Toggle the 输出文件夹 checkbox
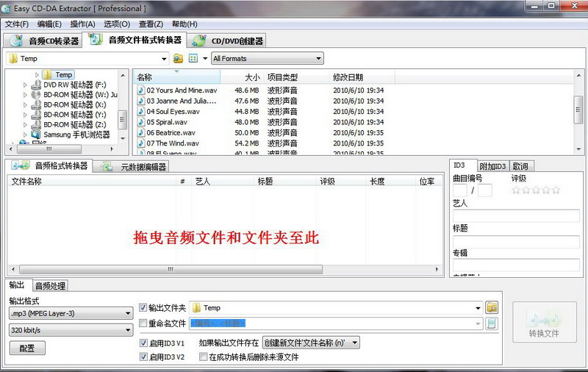588x372 pixels. coord(143,307)
